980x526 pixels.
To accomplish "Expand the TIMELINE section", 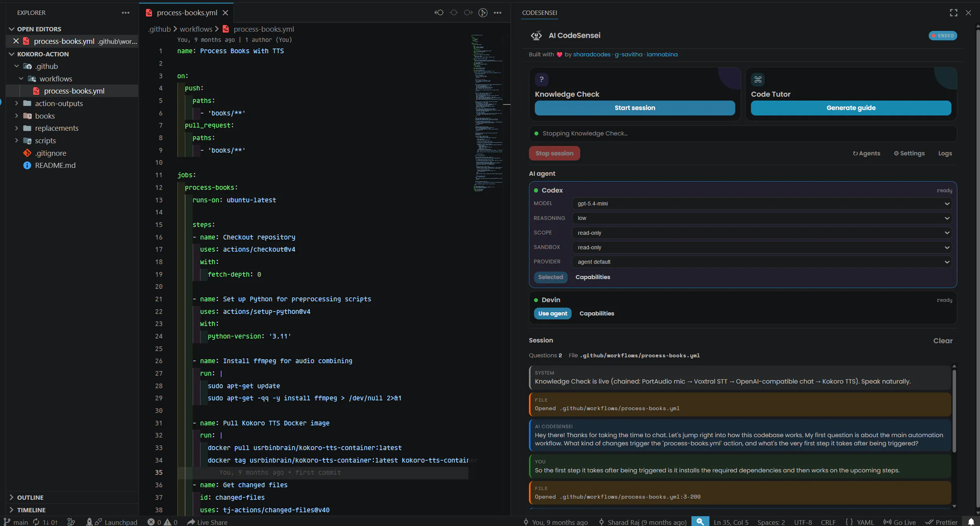I will (x=72, y=510).
